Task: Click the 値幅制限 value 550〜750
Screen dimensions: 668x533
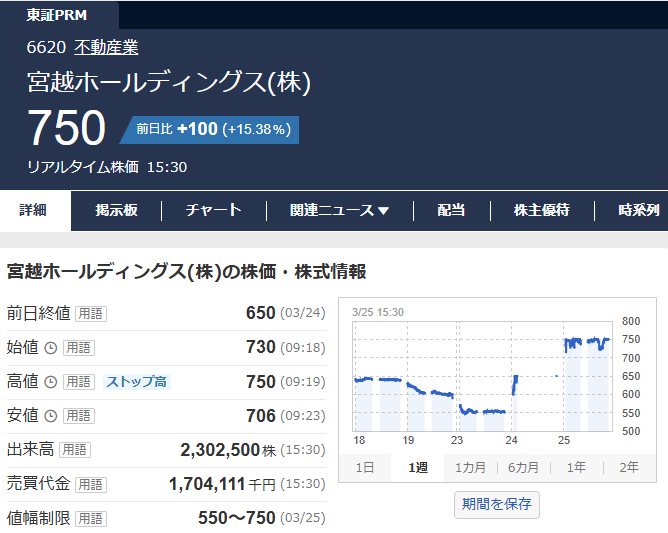Action: [236, 518]
